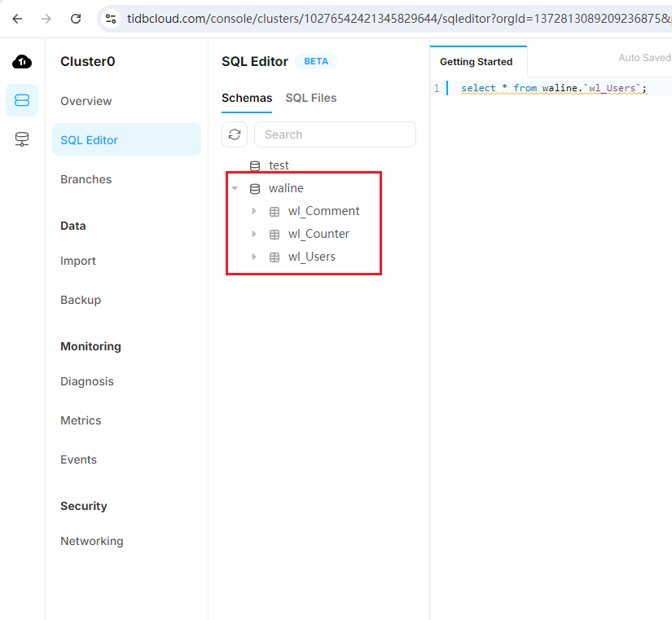Click the browser address bar URL
Screen dimensions: 672x620
pos(398,19)
